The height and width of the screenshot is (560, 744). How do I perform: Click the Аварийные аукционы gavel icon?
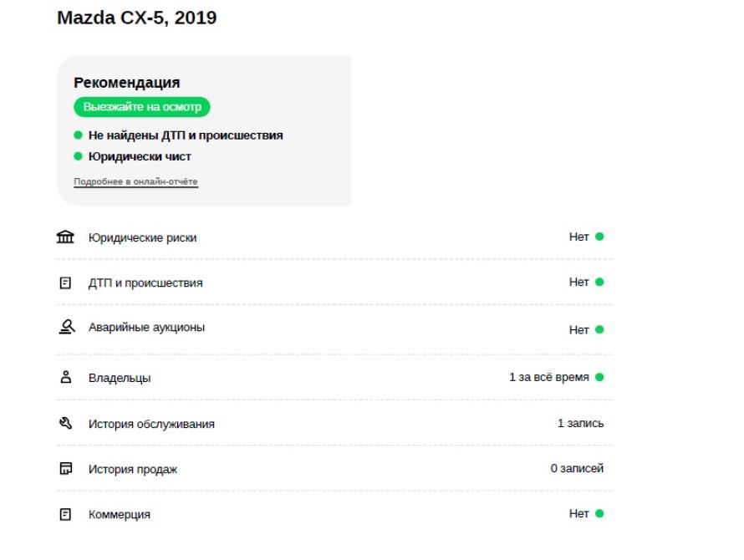coord(66,327)
